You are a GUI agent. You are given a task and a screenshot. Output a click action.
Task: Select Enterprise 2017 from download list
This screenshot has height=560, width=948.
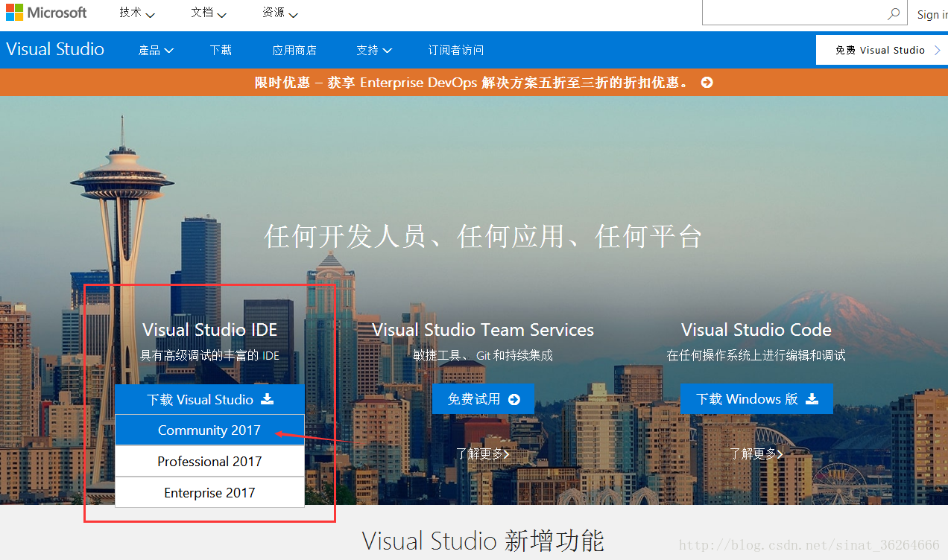tap(209, 493)
